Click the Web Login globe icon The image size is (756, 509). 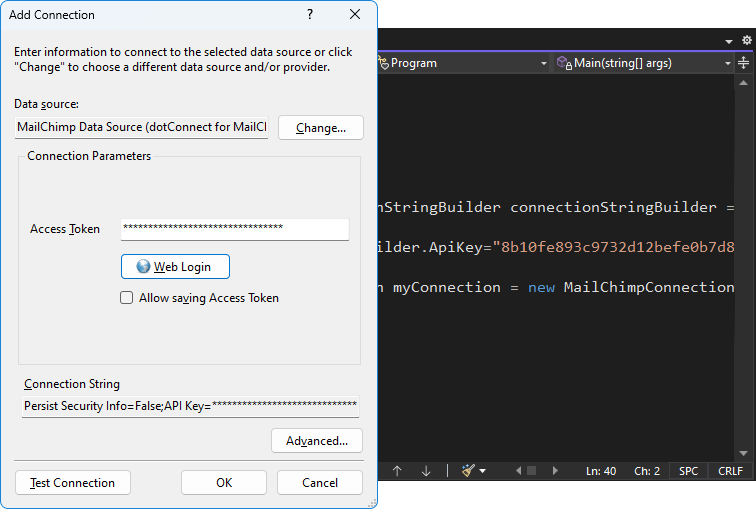(x=143, y=267)
